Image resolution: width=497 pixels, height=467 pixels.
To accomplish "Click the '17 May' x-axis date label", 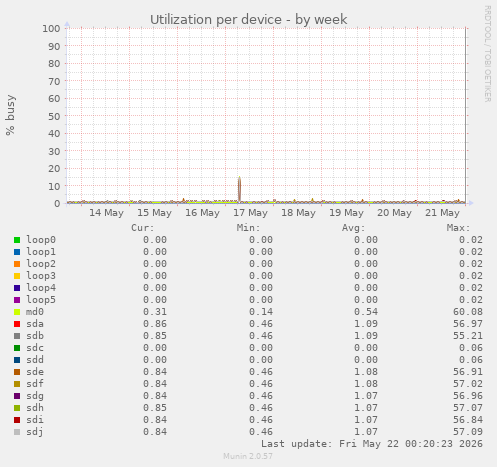I will click(x=250, y=213).
